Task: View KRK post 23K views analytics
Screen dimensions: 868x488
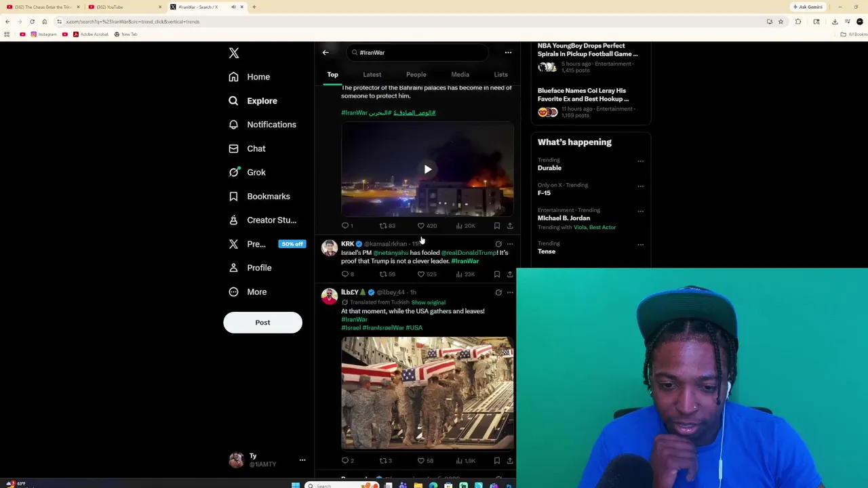Action: click(x=465, y=274)
